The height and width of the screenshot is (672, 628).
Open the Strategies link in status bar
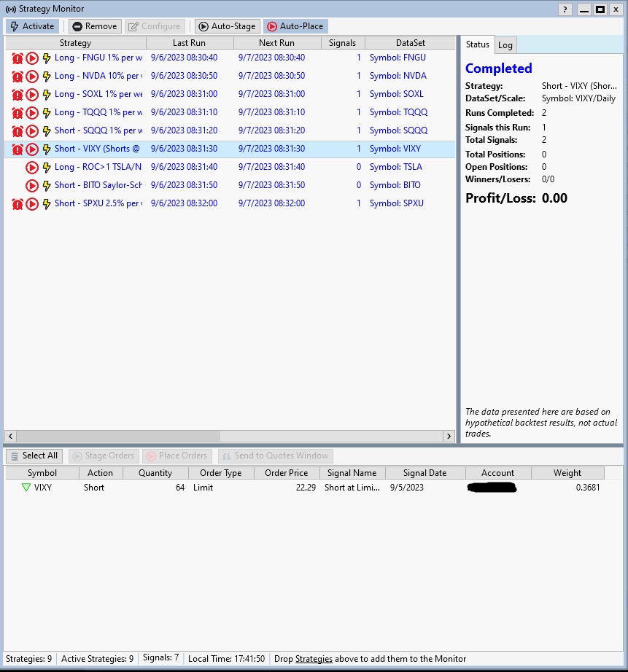314,659
